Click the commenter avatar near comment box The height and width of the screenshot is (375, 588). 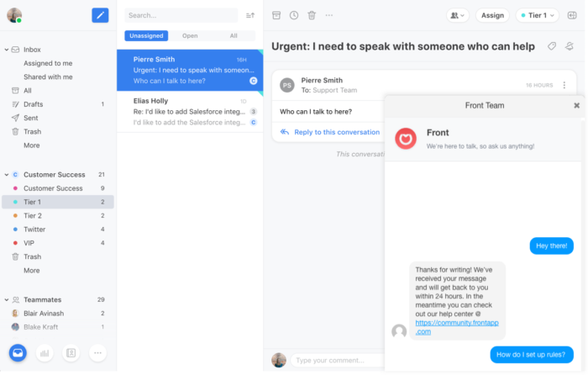(279, 360)
